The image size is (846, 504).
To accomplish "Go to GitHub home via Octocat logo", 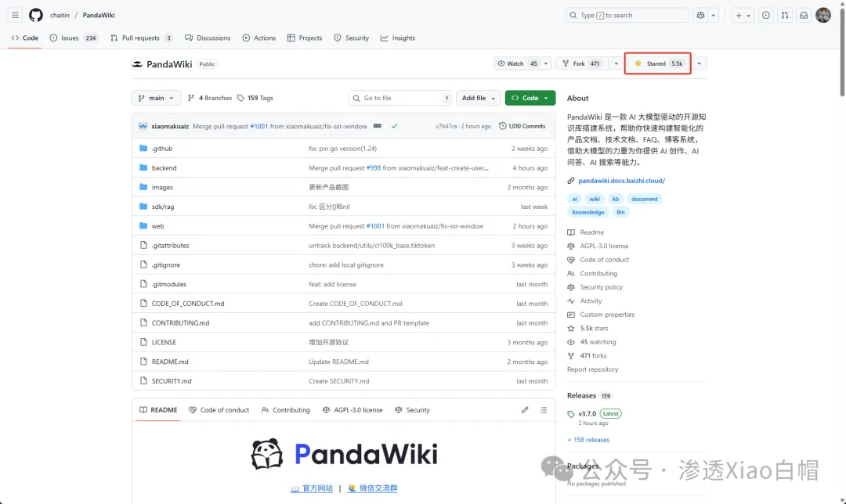I will 35,15.
